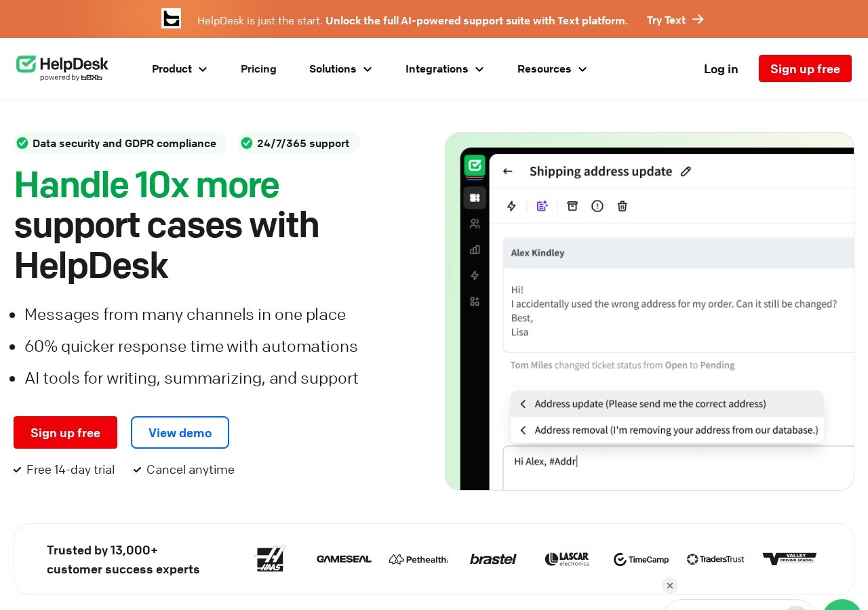Click the lightning bolt icon in ticket toolbar
This screenshot has width=868, height=610.
click(512, 206)
